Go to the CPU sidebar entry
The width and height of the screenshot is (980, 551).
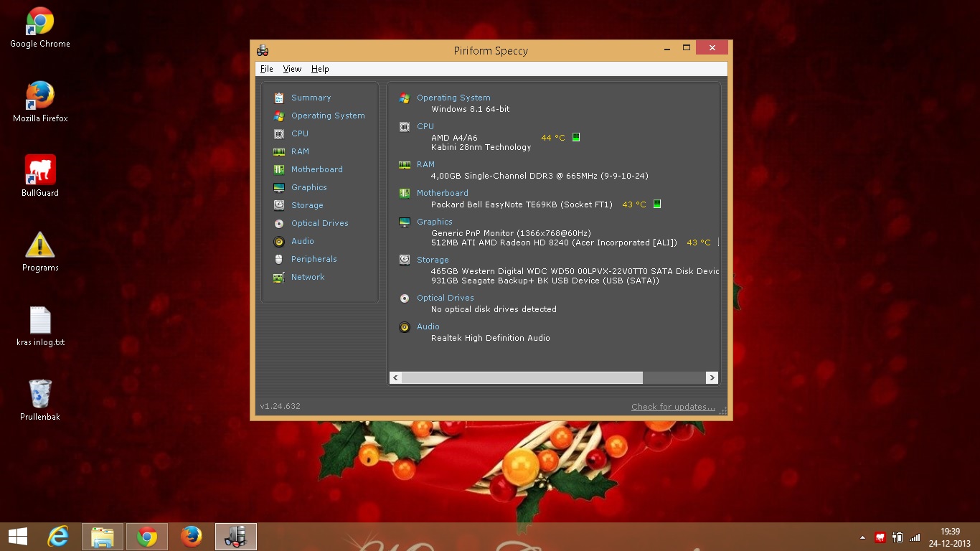pos(300,133)
